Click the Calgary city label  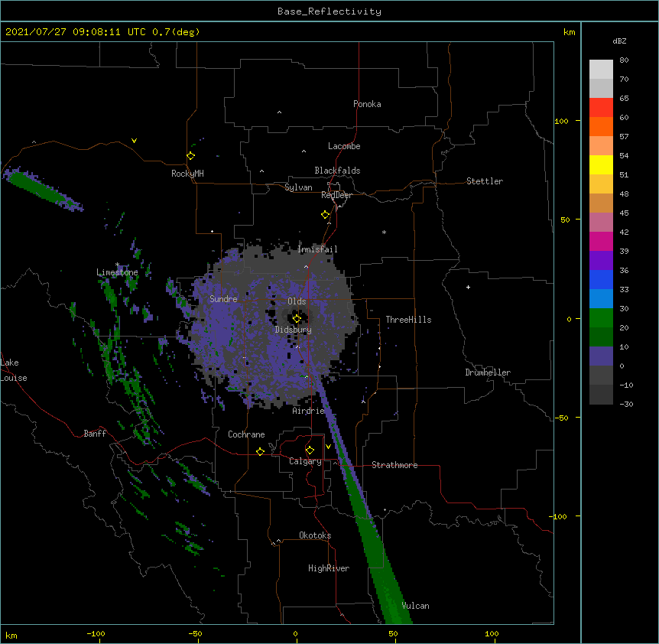305,461
